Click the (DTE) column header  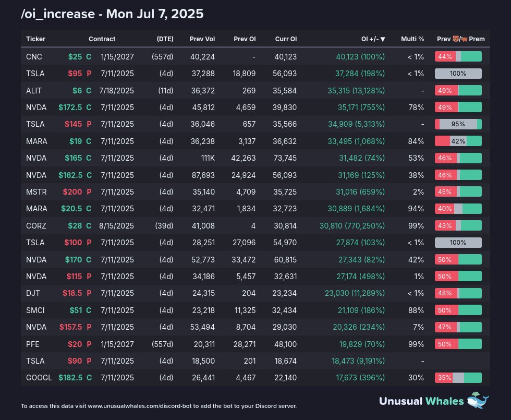165,39
